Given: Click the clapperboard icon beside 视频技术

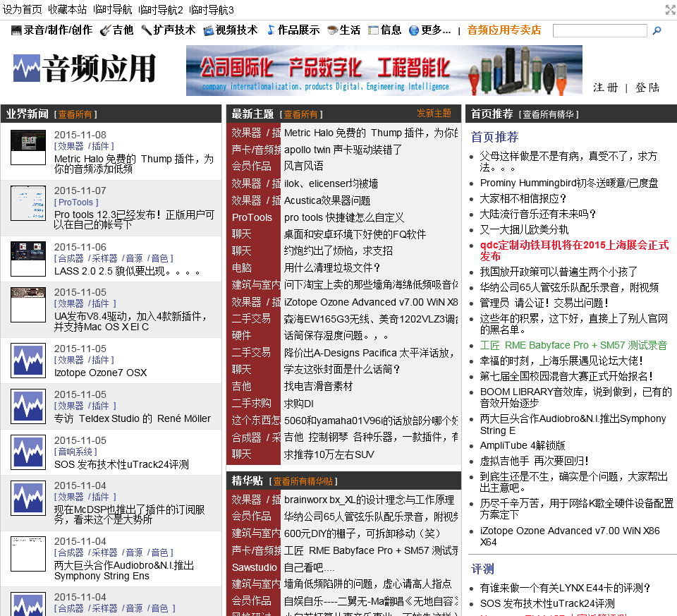Looking at the screenshot, I should click(x=209, y=30).
